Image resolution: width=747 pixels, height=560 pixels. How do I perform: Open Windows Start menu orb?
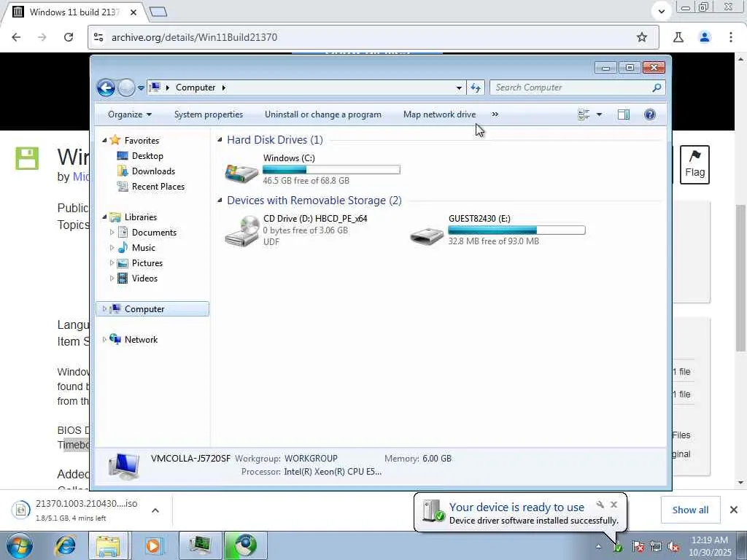coord(19,545)
